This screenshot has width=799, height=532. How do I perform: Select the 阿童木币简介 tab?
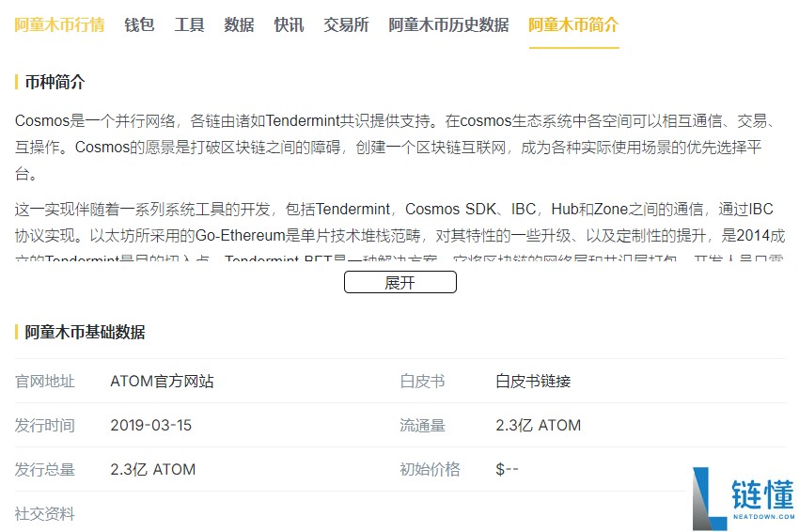tap(573, 24)
